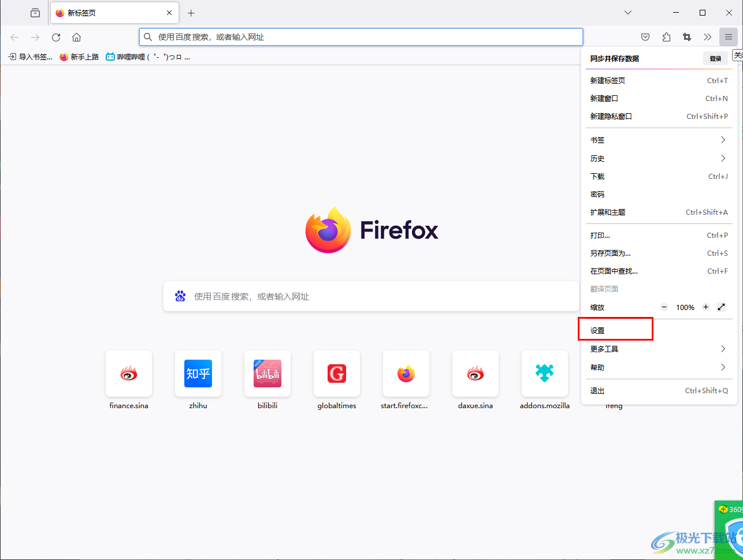
Task: Choose 打印... menu item
Action: [x=659, y=236]
